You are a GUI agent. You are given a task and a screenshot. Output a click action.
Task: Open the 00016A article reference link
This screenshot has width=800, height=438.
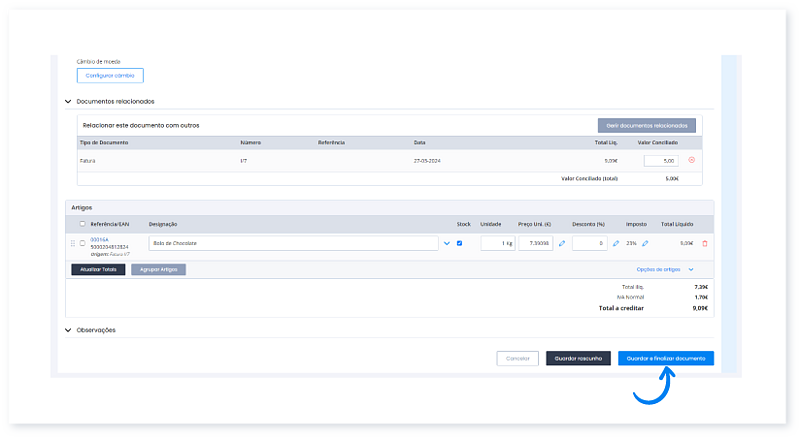pyautogui.click(x=99, y=239)
